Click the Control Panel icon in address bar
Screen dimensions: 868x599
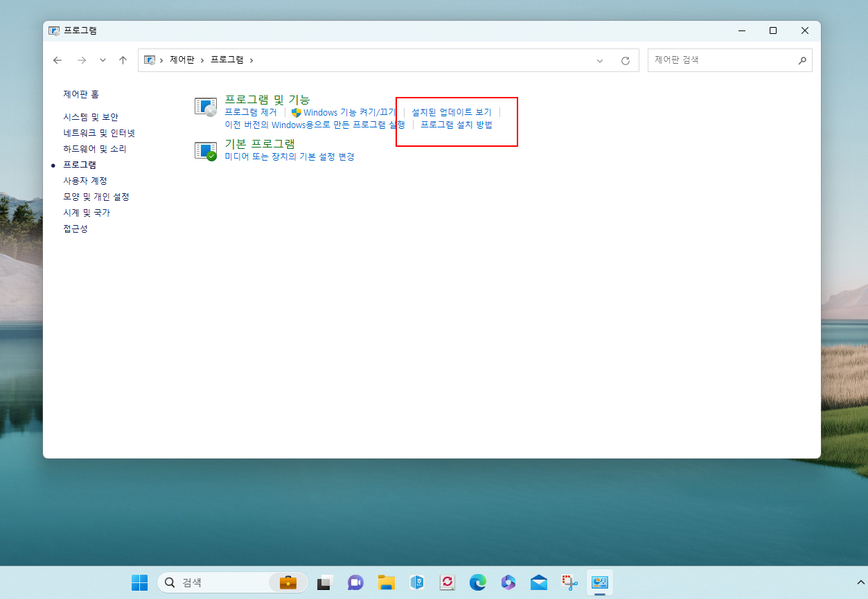(150, 60)
